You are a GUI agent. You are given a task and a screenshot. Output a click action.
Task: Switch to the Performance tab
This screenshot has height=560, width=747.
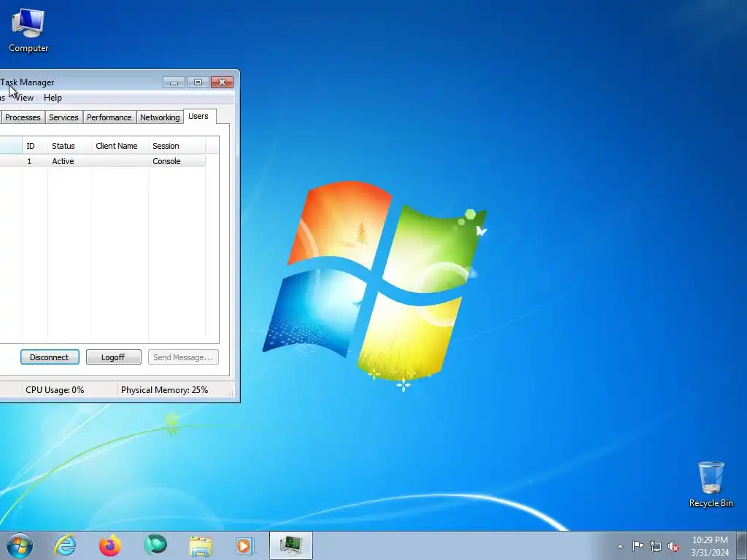click(109, 117)
